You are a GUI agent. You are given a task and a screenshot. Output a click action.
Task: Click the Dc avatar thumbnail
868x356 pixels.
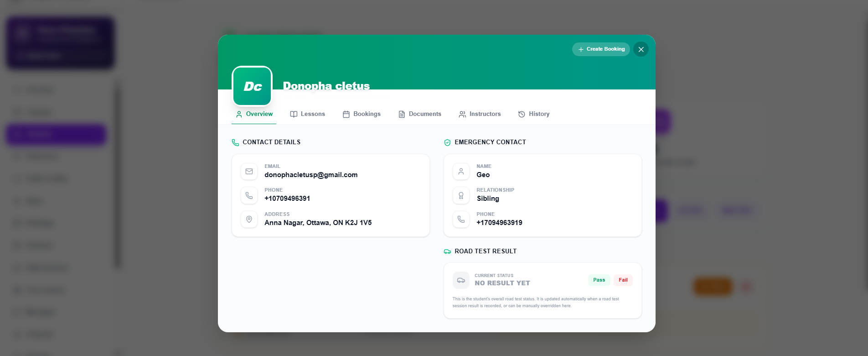click(x=252, y=86)
